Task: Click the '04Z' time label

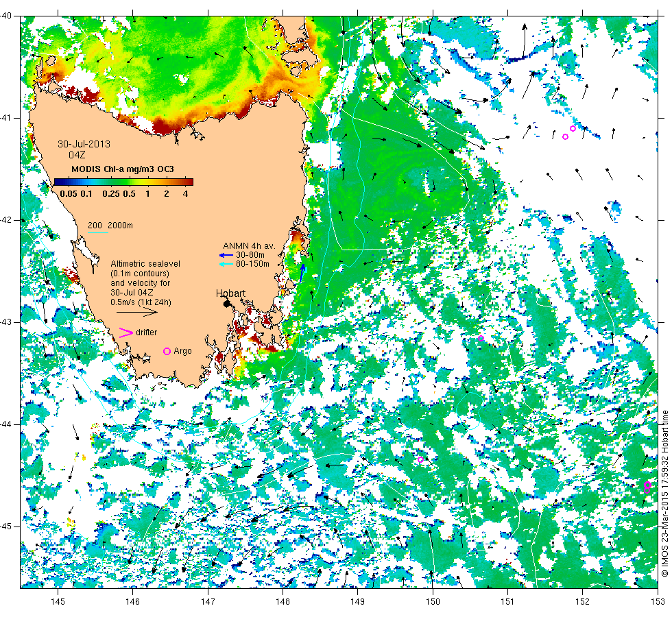Action: click(77, 155)
